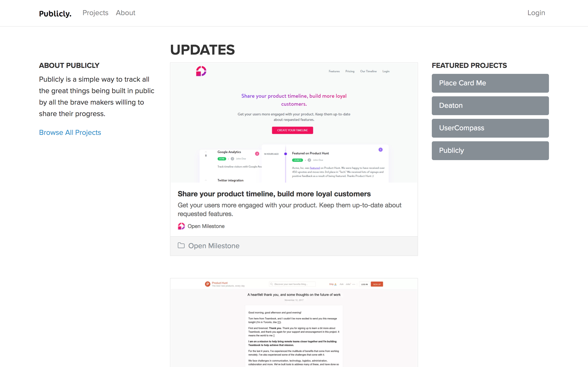Screen dimensions: 588x367
Task: Open the Projects menu item
Action: click(96, 13)
